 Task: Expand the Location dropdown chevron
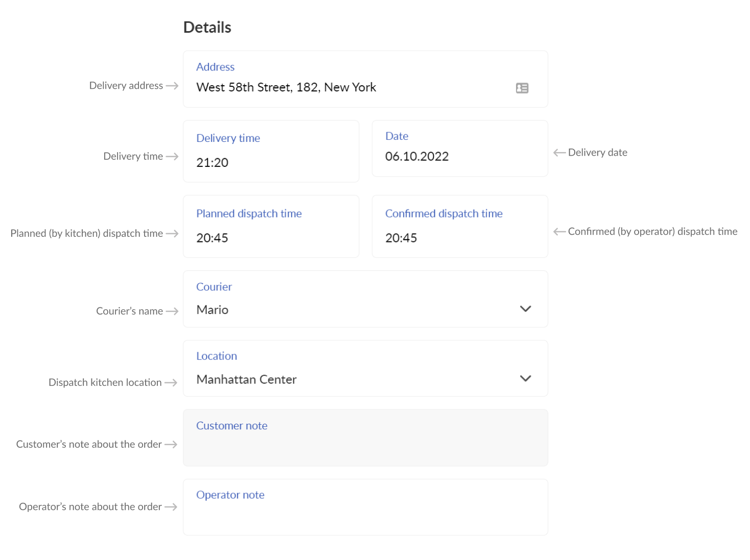[525, 378]
